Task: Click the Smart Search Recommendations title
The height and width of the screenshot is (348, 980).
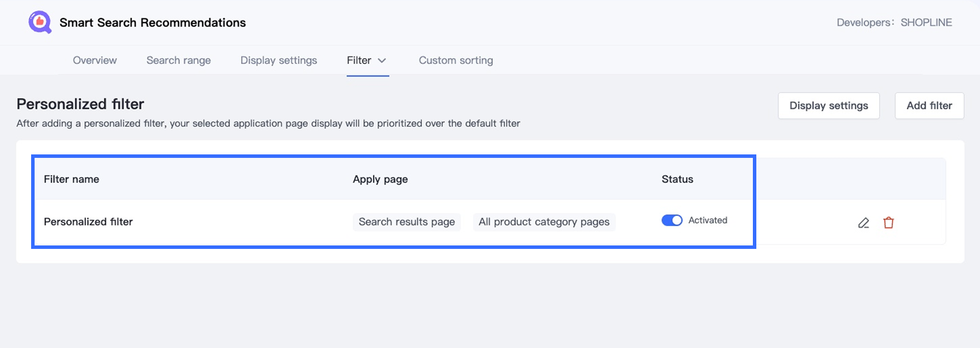Action: click(153, 22)
